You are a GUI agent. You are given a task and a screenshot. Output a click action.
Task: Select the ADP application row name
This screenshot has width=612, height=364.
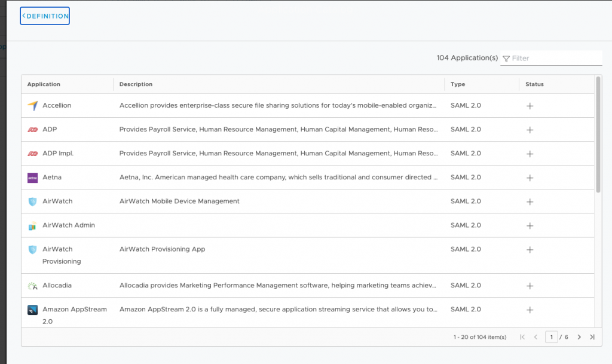50,129
